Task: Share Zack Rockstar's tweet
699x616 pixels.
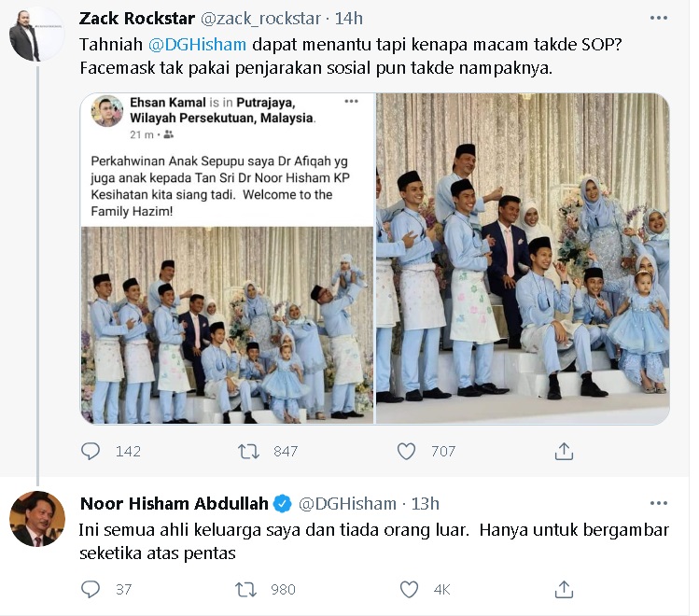Action: pyautogui.click(x=564, y=451)
